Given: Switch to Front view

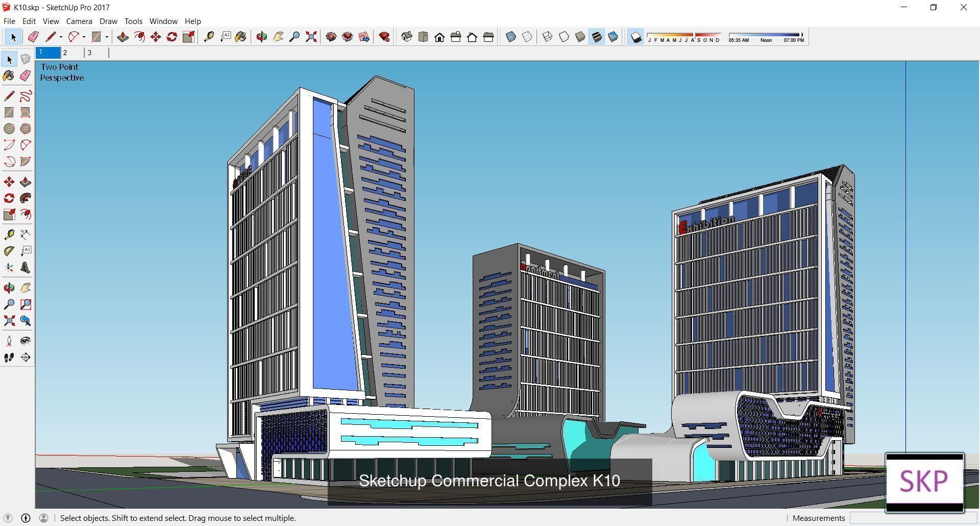Looking at the screenshot, I should 439,37.
